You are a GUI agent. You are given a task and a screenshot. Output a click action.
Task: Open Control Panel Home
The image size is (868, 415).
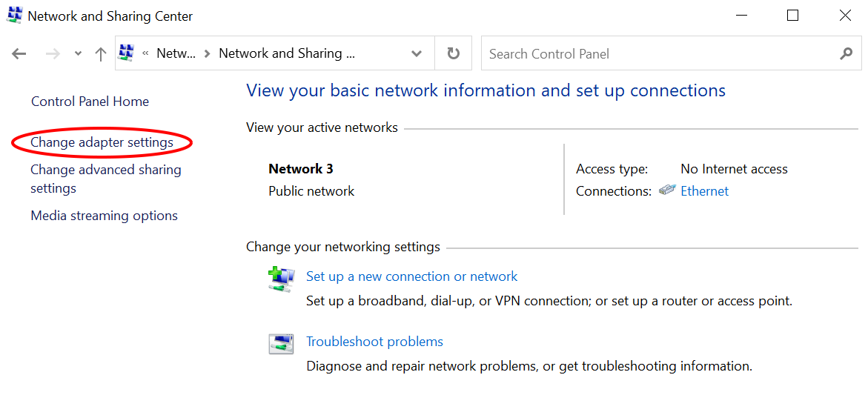click(x=90, y=102)
